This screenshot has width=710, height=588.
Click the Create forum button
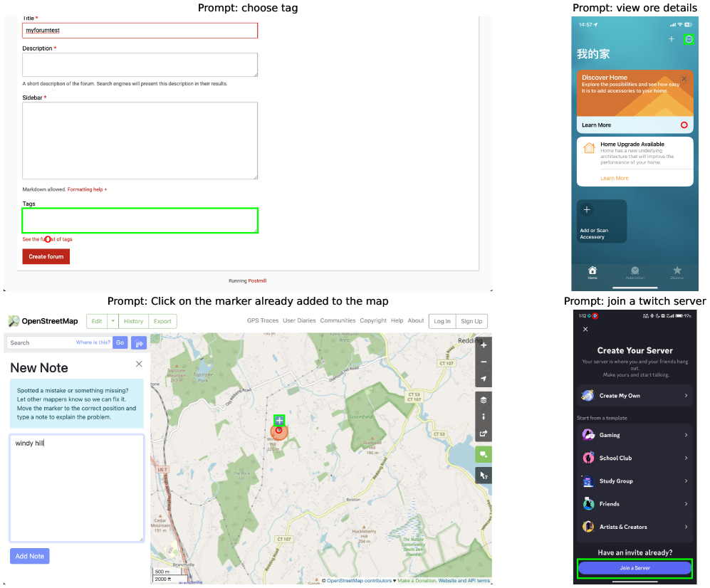coord(46,257)
